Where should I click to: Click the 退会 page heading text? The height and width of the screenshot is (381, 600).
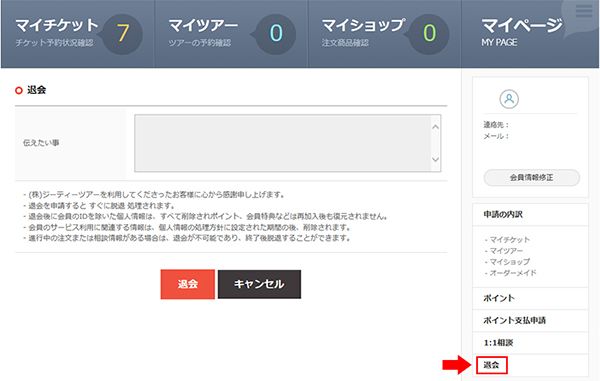coord(37,90)
